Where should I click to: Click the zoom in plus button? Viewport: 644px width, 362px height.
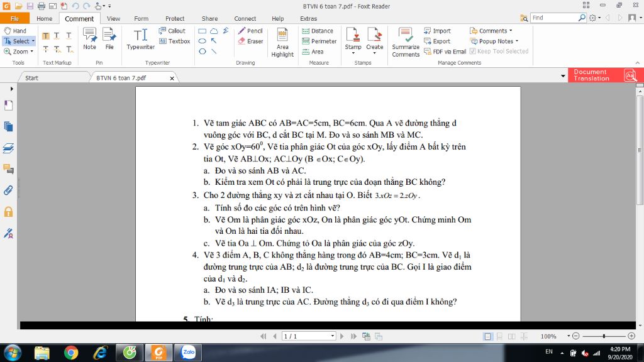tap(631, 336)
